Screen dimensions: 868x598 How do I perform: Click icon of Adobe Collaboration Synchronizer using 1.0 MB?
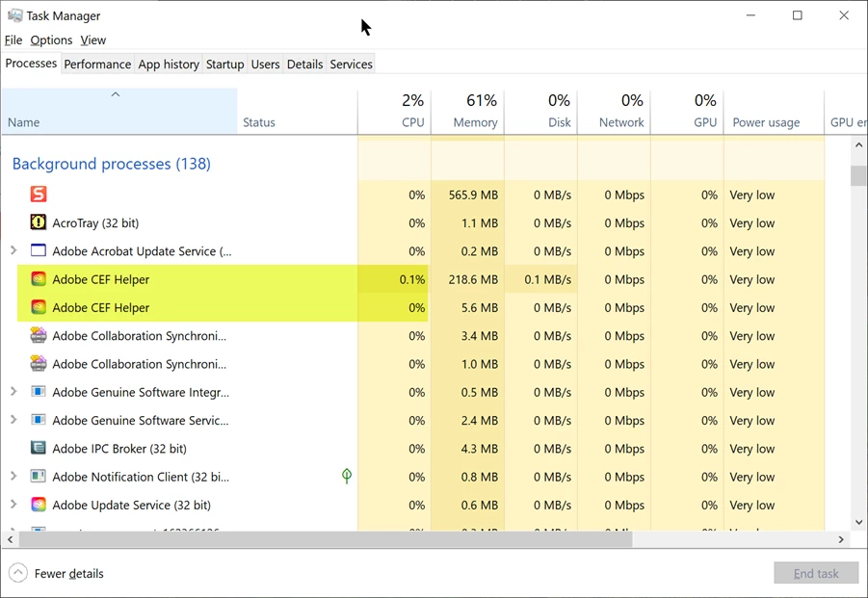pyautogui.click(x=39, y=363)
